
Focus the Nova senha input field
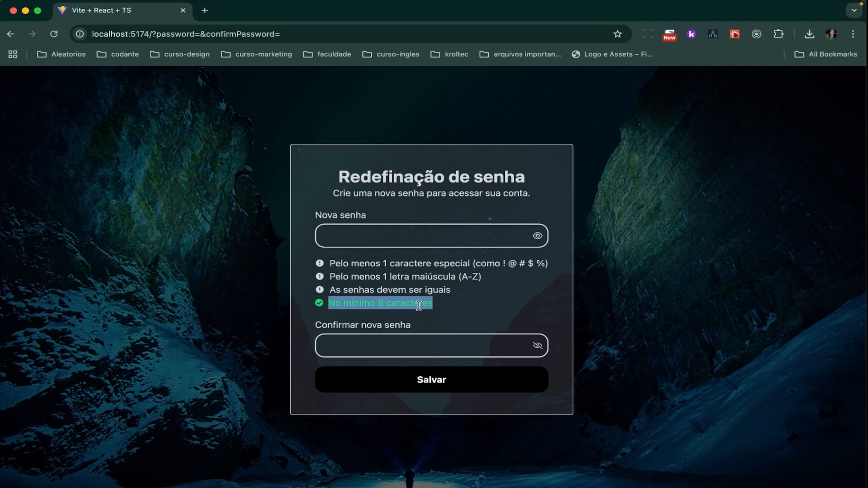[x=431, y=235]
